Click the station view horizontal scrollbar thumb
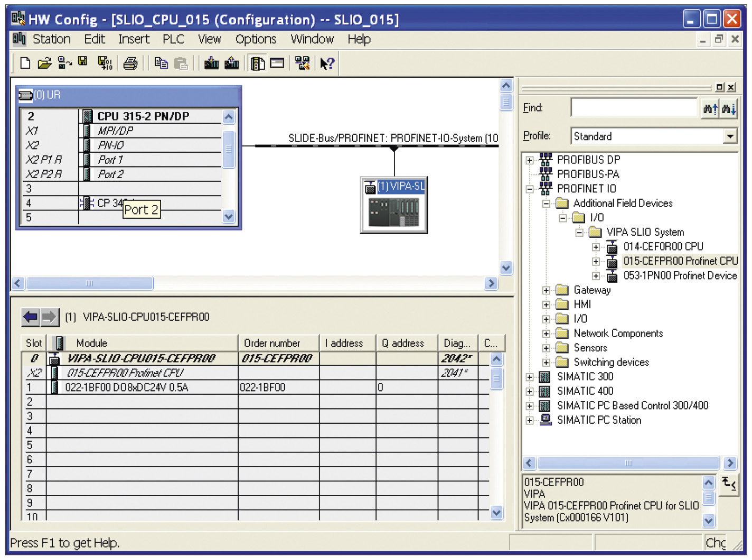Viewport: 752px width, 560px height. (90, 284)
